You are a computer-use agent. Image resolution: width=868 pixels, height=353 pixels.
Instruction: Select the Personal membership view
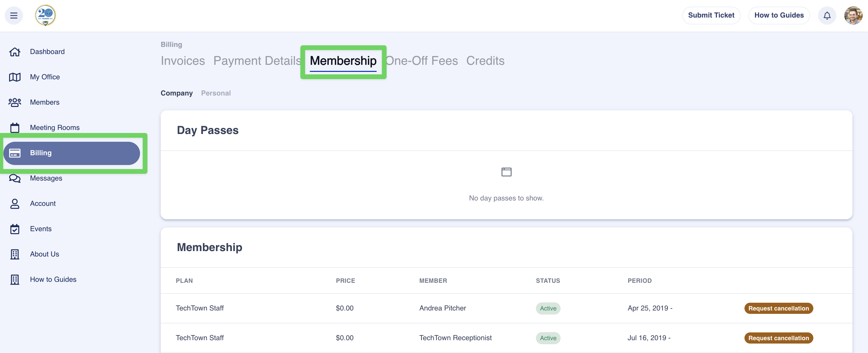[216, 93]
